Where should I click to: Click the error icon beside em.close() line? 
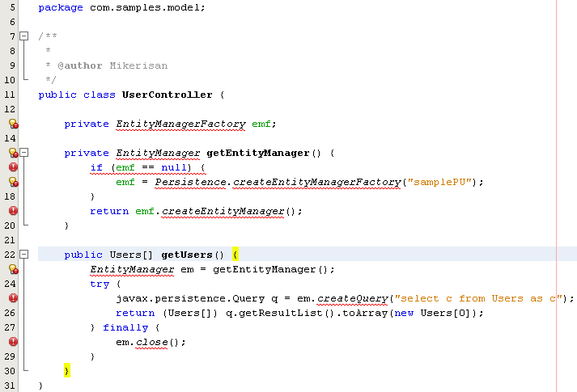click(13, 342)
